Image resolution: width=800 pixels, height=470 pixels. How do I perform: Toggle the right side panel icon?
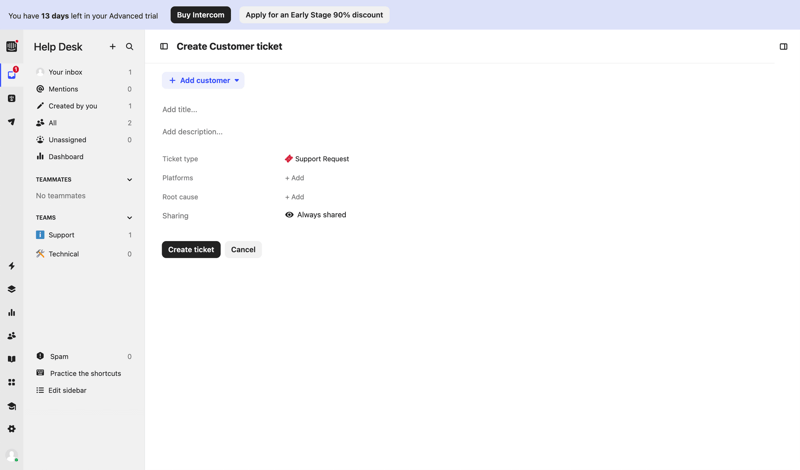pyautogui.click(x=783, y=46)
